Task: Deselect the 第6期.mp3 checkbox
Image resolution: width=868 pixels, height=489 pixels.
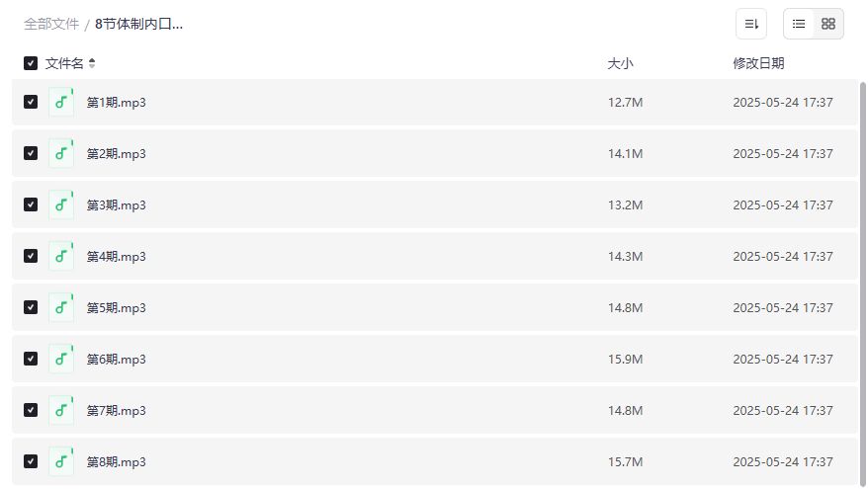Action: (31, 360)
